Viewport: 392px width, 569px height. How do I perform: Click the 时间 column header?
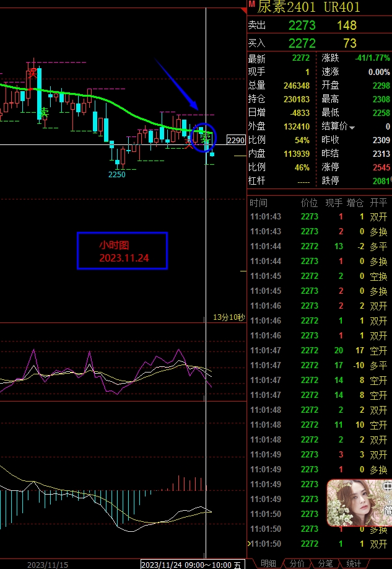point(258,203)
